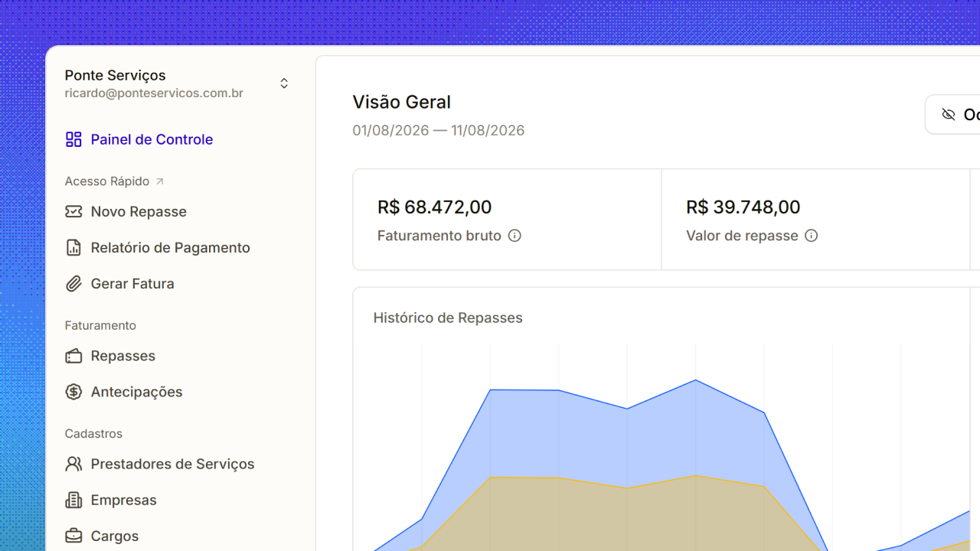Click the Antecipações dollar-coin icon
This screenshot has height=551, width=980.
point(73,392)
